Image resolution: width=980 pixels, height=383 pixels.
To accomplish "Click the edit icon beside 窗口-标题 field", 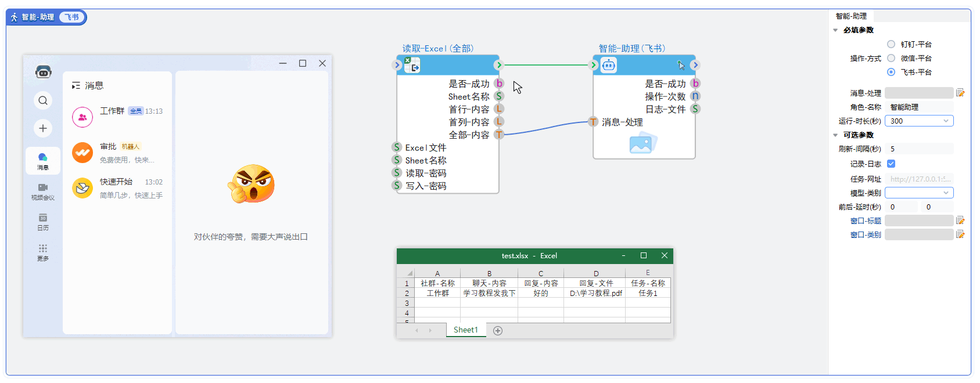I will tap(960, 221).
